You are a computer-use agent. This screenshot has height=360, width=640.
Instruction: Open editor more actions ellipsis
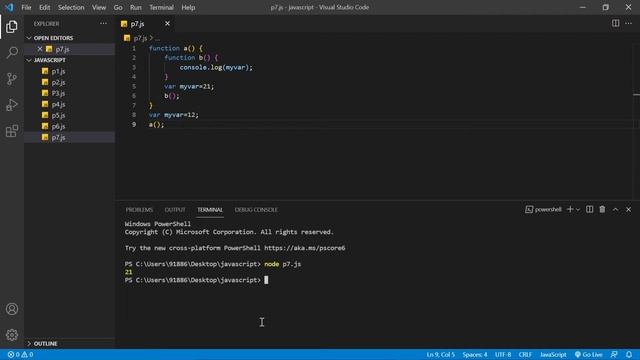pyautogui.click(x=629, y=23)
